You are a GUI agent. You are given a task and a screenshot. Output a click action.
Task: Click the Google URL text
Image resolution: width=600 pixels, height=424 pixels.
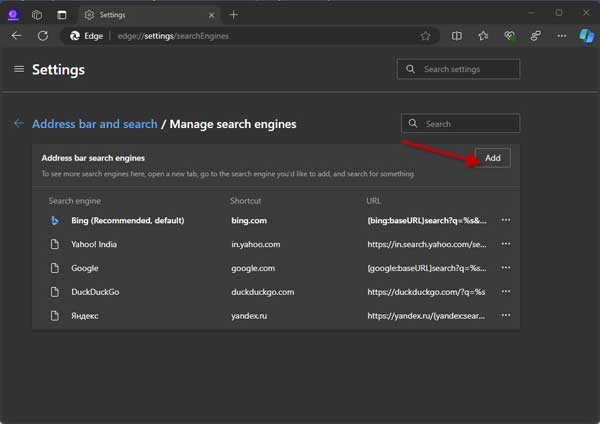(x=427, y=268)
